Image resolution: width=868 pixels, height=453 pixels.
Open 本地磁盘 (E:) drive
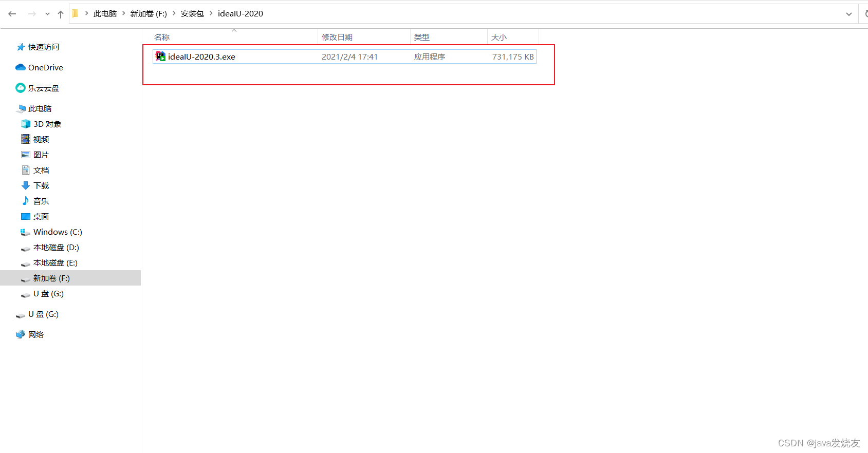tap(56, 262)
